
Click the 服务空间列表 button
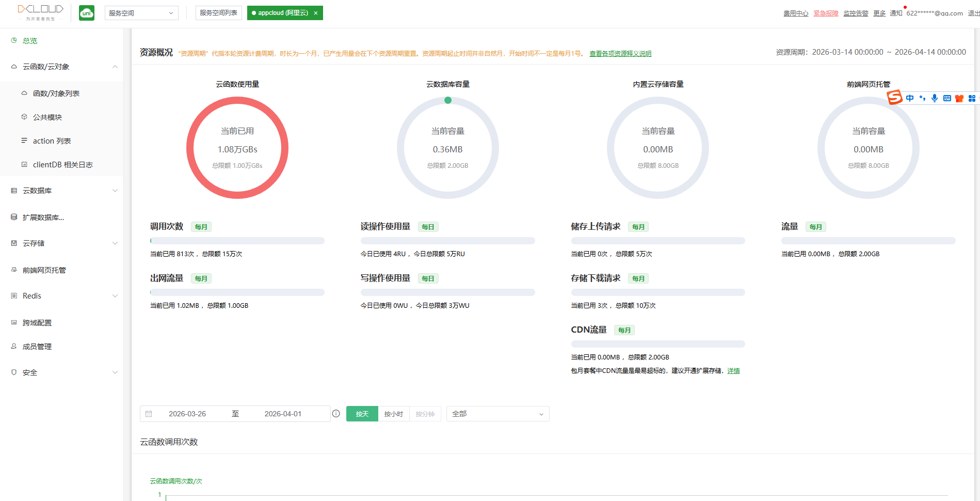point(218,13)
